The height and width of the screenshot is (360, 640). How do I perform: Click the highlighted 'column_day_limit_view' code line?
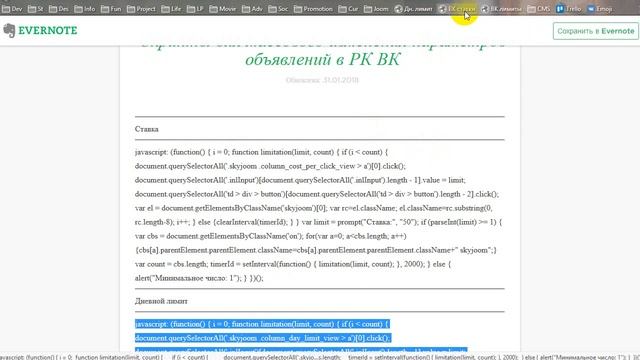[x=263, y=338]
